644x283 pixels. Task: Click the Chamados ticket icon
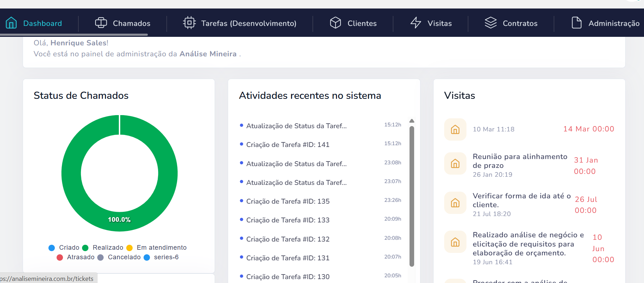click(101, 23)
